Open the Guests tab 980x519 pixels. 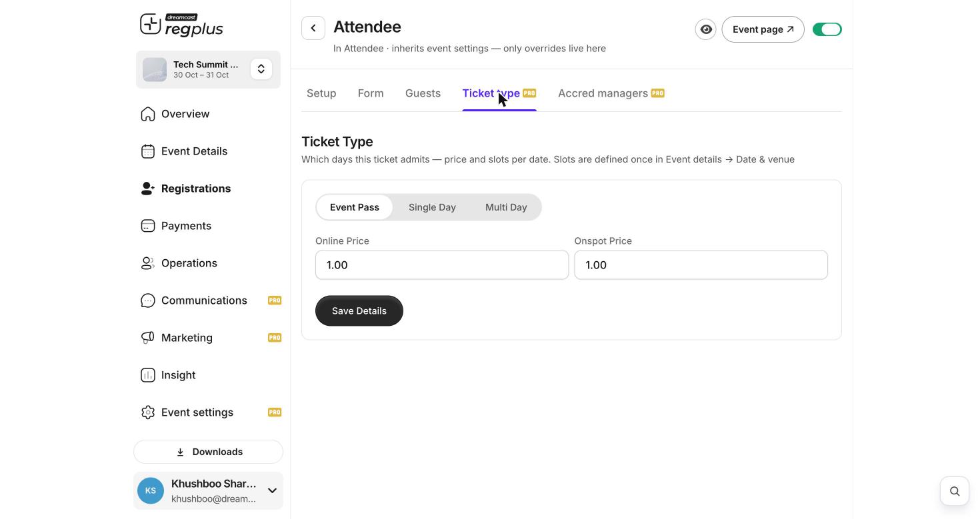[x=423, y=93]
